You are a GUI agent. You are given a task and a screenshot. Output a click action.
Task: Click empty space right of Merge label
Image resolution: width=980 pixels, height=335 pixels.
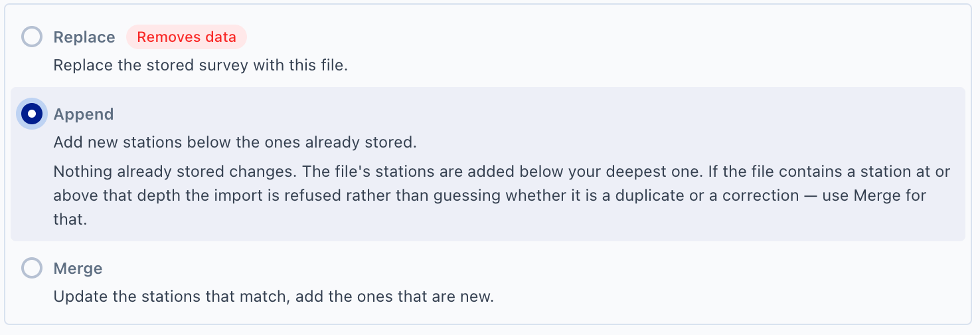tap(531, 269)
